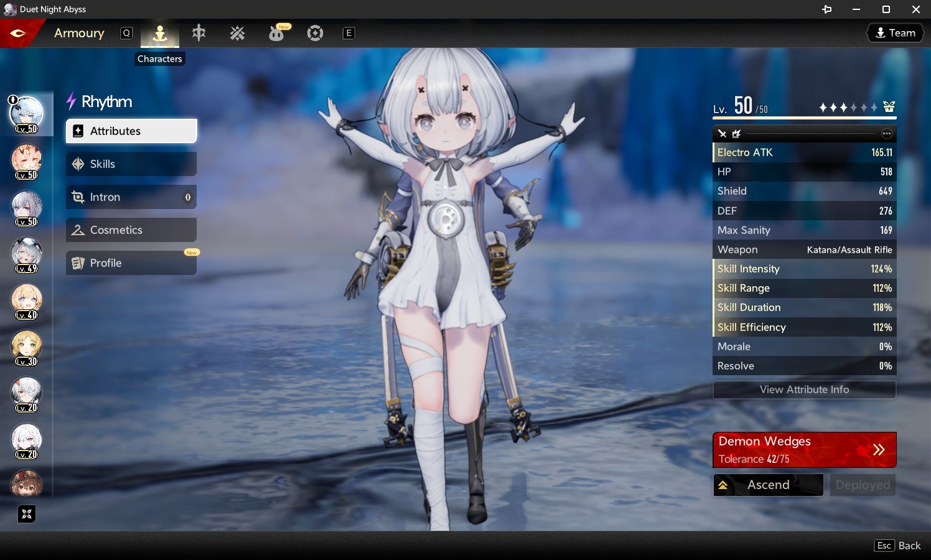The width and height of the screenshot is (931, 560).
Task: Click the E key shortcut icon
Action: tap(349, 33)
